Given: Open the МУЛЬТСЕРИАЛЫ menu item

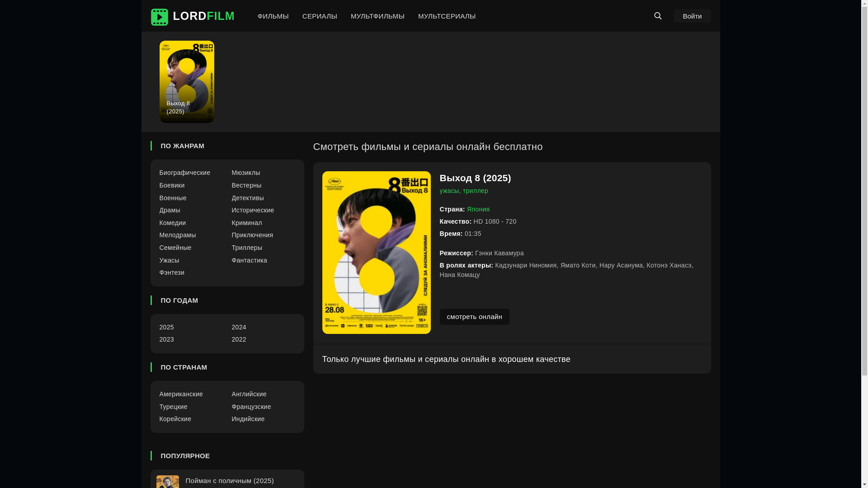Looking at the screenshot, I should pos(447,16).
